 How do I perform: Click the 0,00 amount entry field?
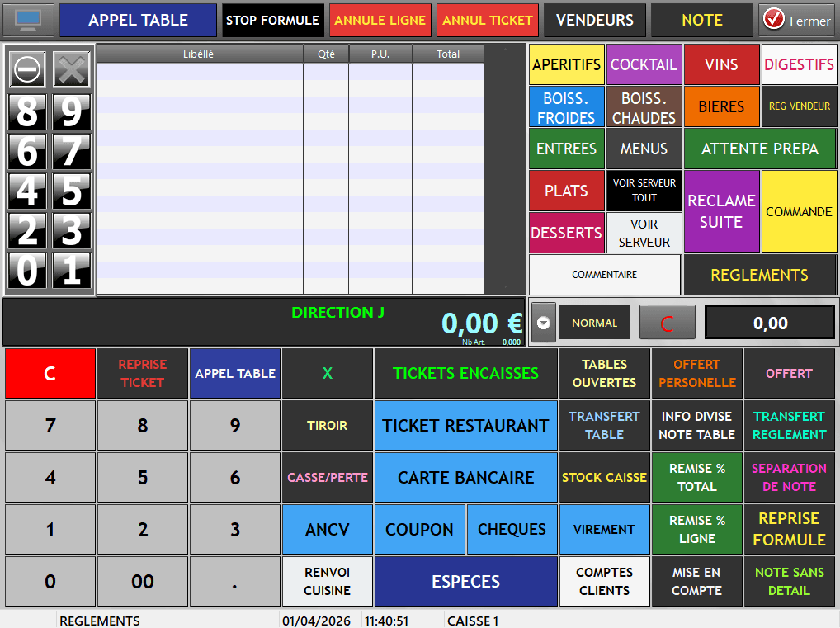click(769, 323)
